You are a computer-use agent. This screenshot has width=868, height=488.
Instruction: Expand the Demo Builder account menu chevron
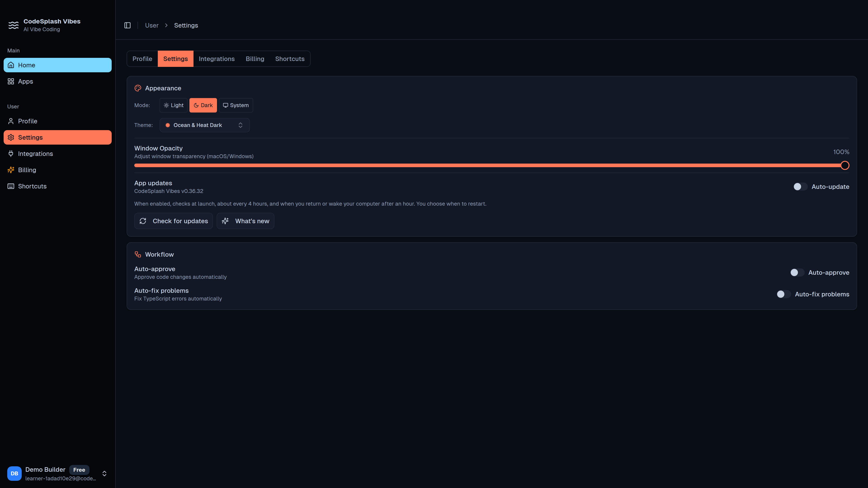point(104,474)
